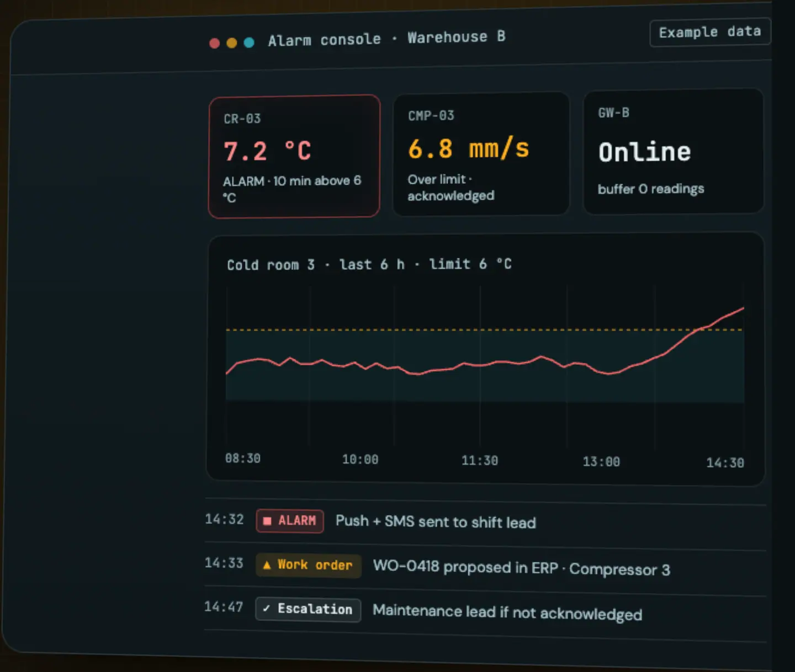Click the yellow window dot

tap(232, 42)
